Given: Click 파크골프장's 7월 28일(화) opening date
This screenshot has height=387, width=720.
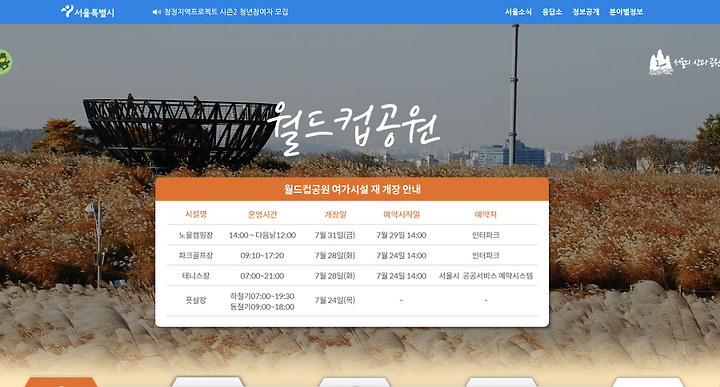Looking at the screenshot, I should (x=335, y=255).
